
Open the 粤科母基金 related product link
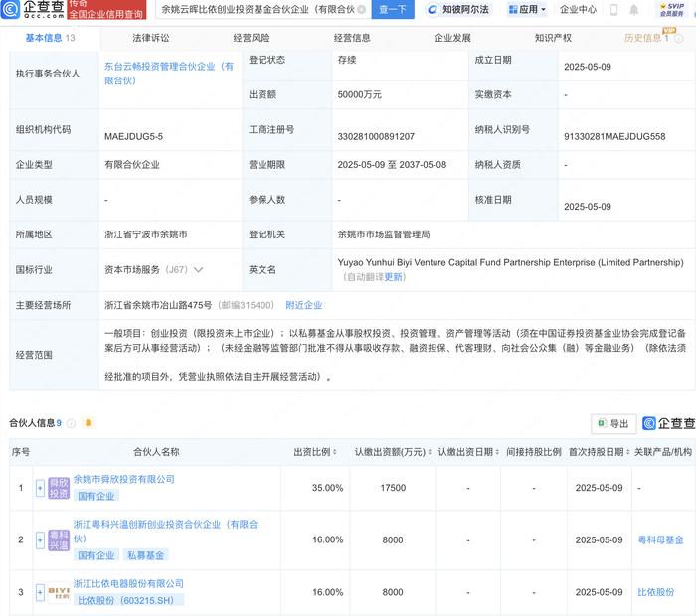(660, 540)
